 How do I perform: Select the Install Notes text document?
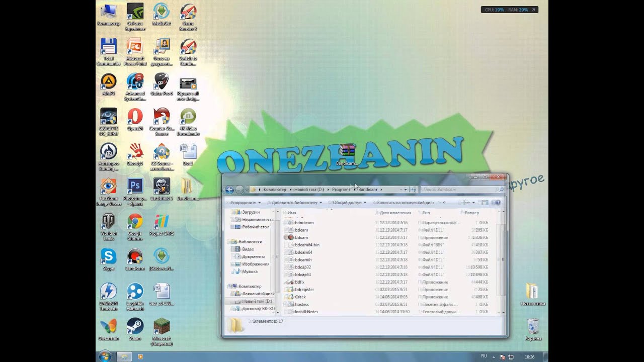coord(386,312)
